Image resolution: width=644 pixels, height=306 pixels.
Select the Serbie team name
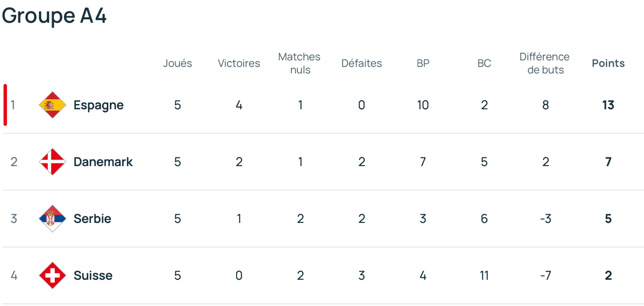[92, 219]
